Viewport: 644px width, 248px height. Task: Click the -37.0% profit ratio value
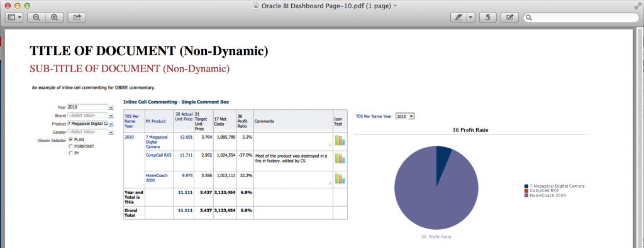click(x=245, y=155)
